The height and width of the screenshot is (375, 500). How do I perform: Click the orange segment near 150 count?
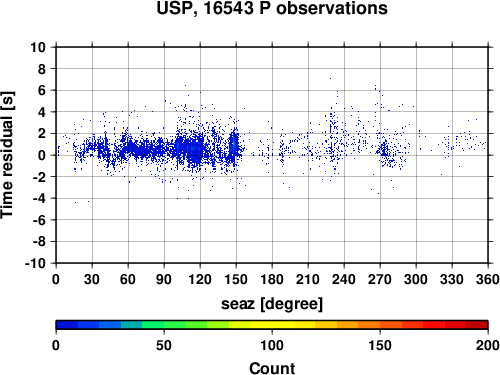380,325
